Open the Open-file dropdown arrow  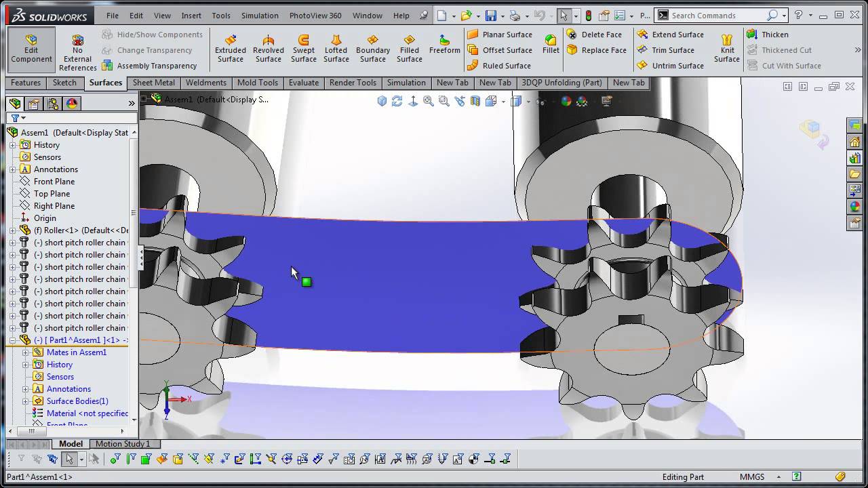[x=478, y=16]
